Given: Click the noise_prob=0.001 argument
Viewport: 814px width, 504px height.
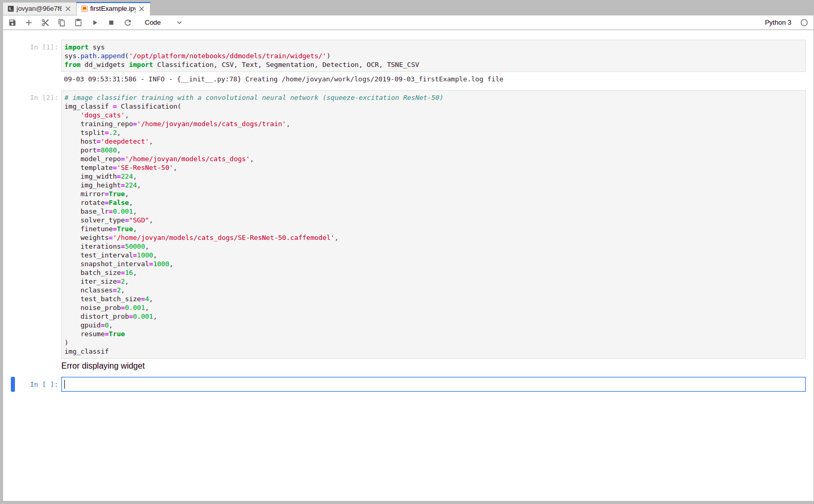Looking at the screenshot, I should 114,308.
